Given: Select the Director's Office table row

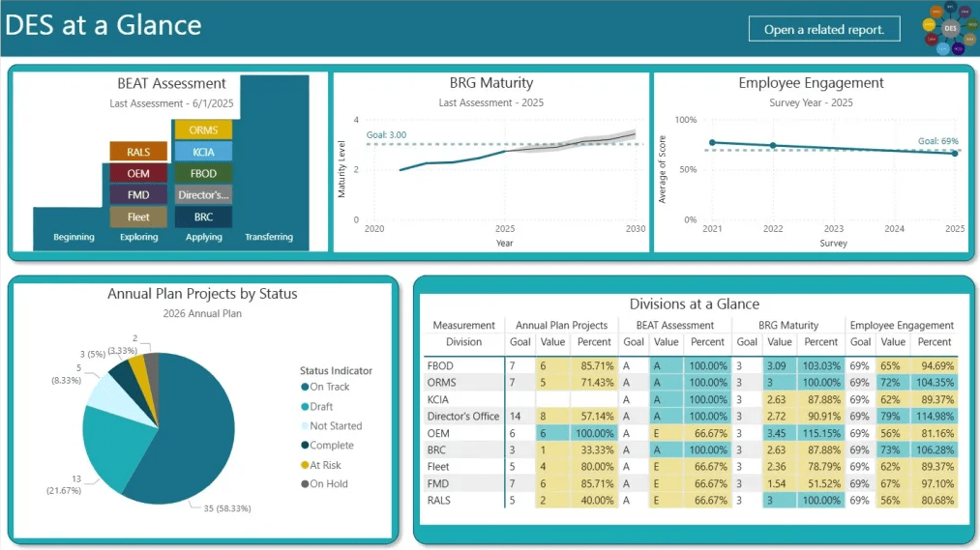Looking at the screenshot, I should click(462, 417).
